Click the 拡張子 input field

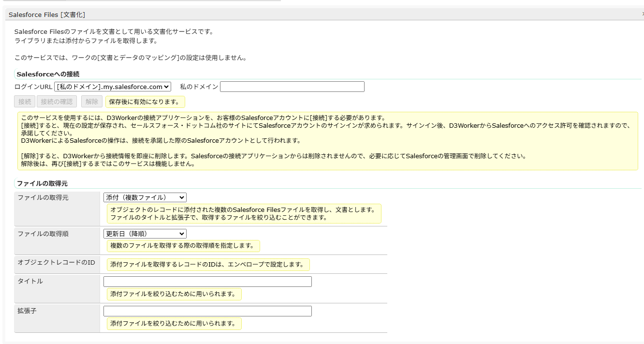pyautogui.click(x=207, y=311)
